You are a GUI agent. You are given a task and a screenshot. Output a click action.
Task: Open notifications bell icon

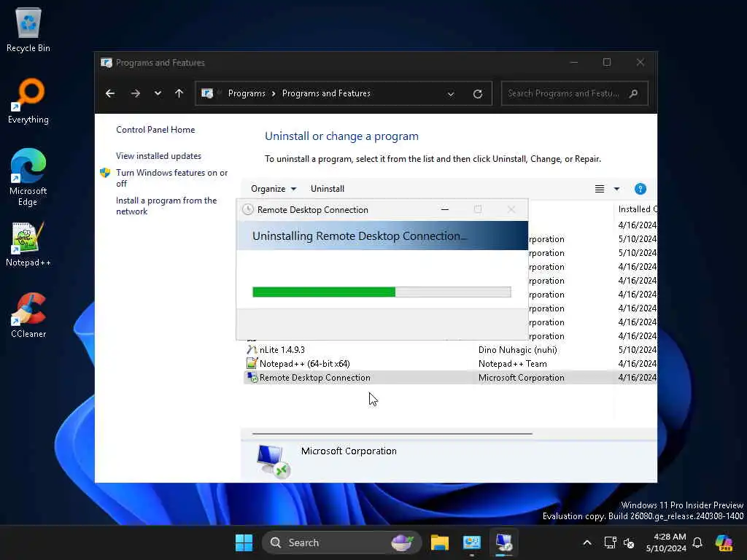point(697,542)
